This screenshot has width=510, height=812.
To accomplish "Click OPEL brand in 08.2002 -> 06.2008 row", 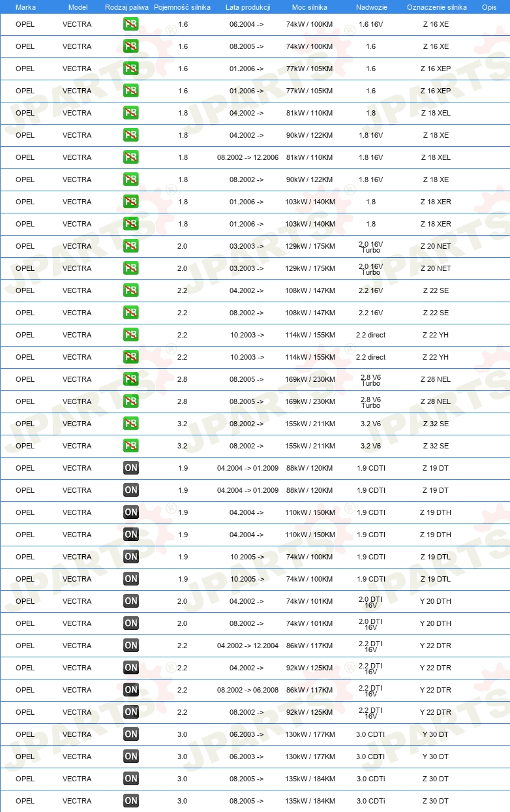I will pos(25,690).
